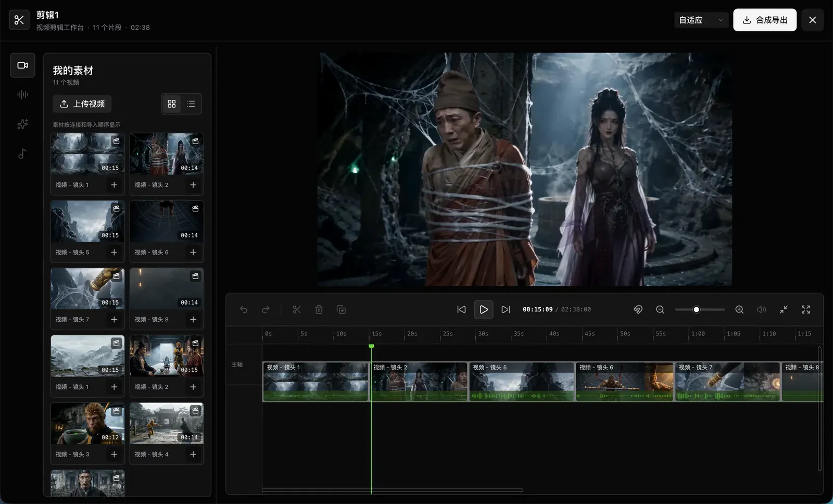Duplicate the selected clip
This screenshot has width=833, height=504.
click(342, 310)
